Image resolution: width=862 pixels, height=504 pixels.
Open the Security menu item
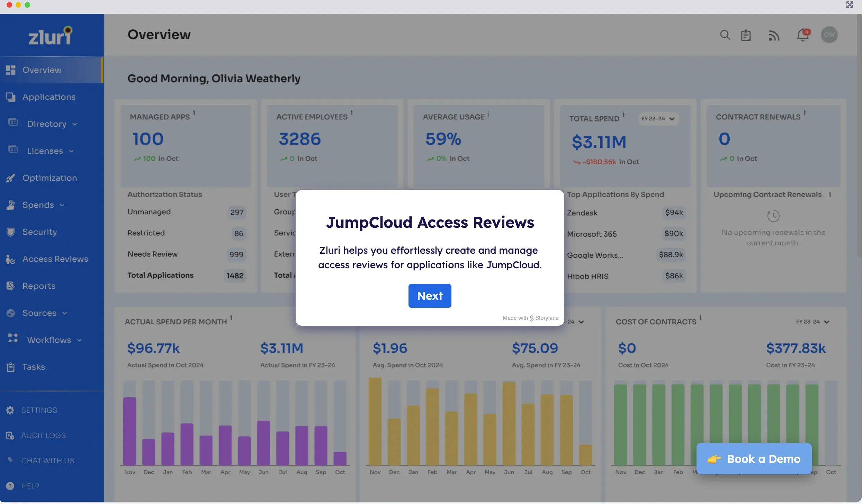(52, 232)
